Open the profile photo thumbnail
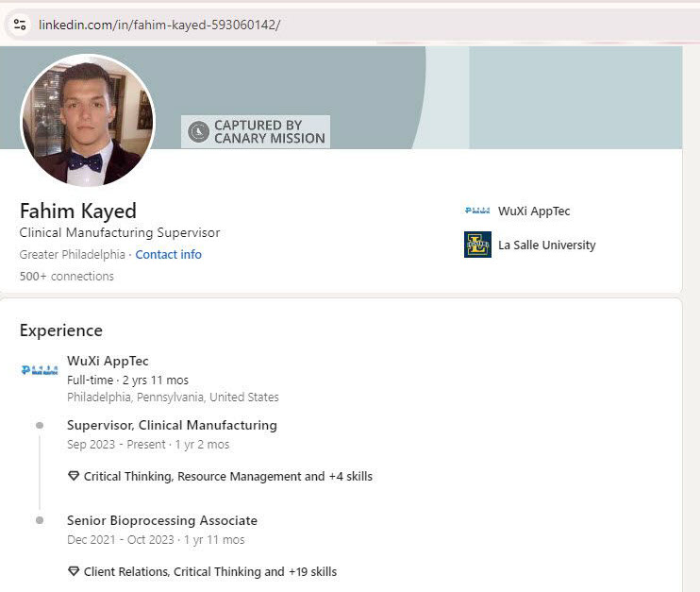This screenshot has width=700, height=592. [87, 119]
